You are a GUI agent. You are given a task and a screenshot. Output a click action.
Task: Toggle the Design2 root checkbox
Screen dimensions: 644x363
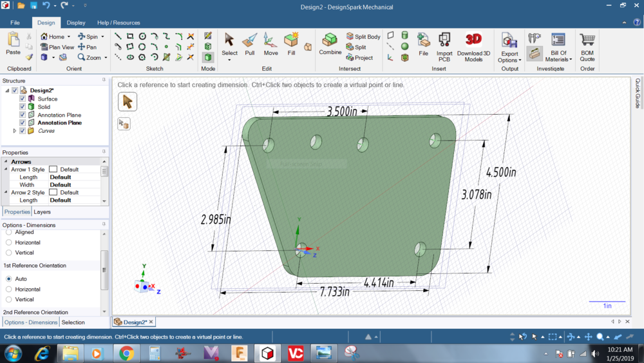(x=15, y=90)
